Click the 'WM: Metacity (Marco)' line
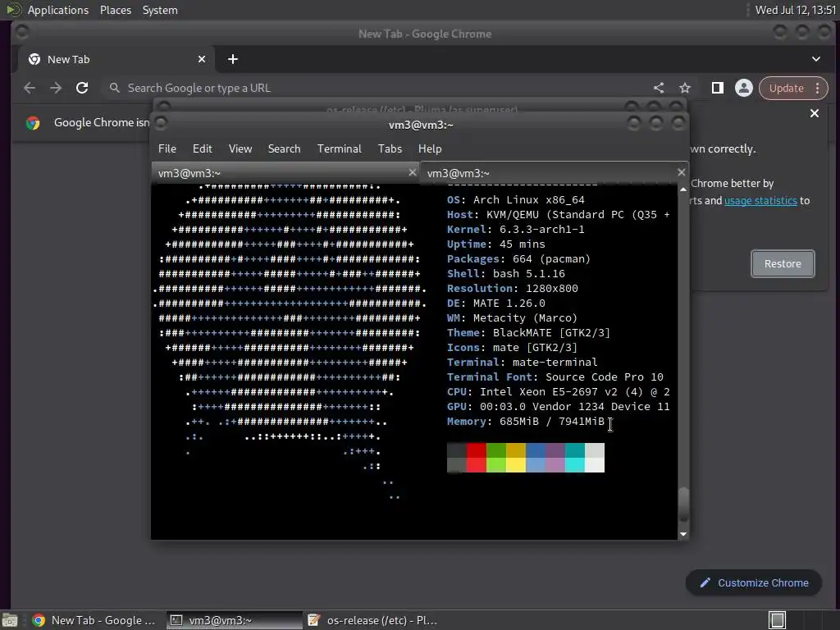840x630 pixels. click(x=512, y=318)
